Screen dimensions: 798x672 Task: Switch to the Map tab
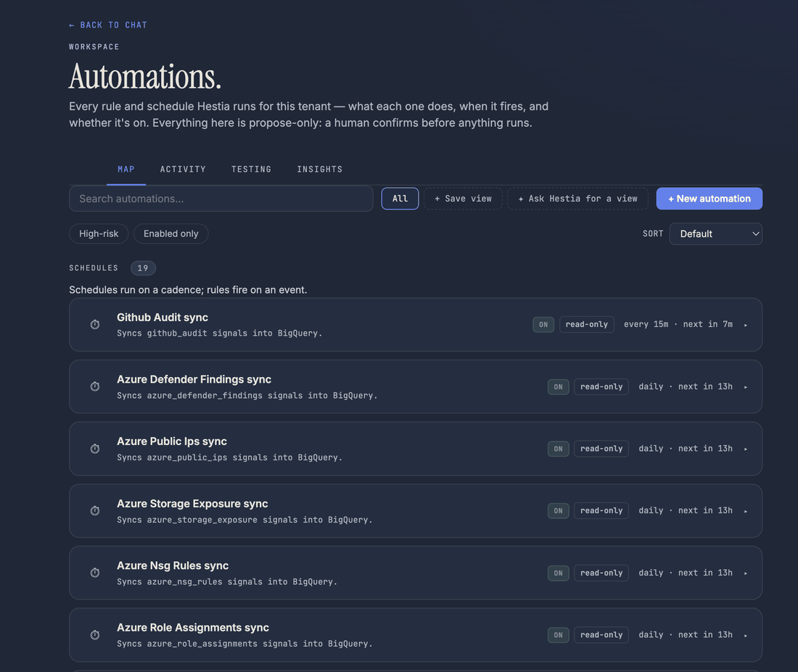coord(126,170)
